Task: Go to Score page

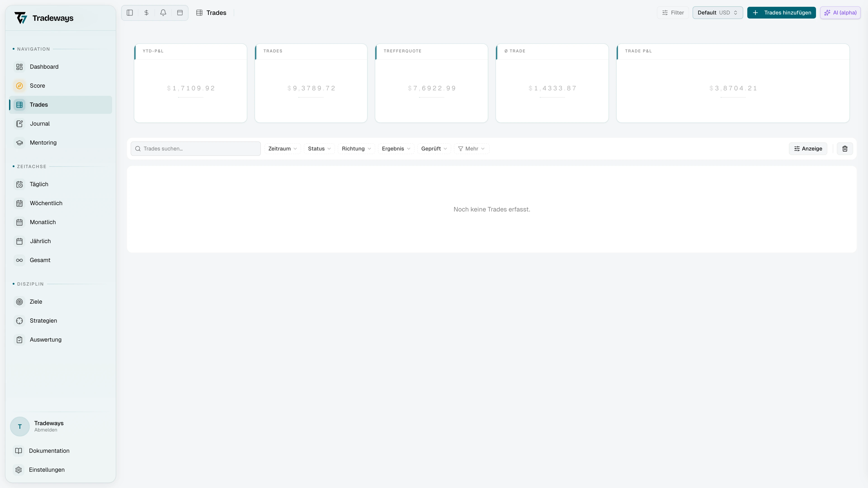Action: click(x=61, y=86)
